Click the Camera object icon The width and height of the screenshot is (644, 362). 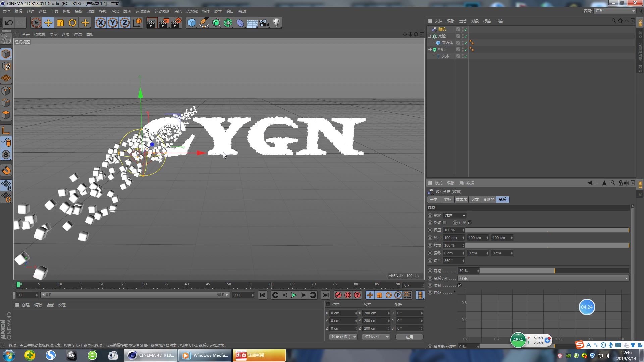pos(264,23)
